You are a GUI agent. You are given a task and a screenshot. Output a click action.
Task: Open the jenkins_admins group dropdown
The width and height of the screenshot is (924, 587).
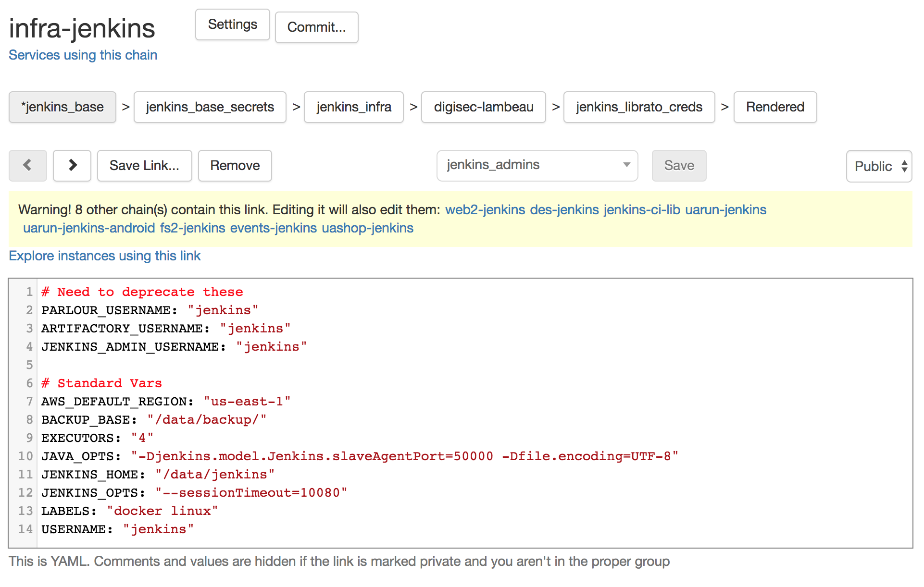(537, 166)
